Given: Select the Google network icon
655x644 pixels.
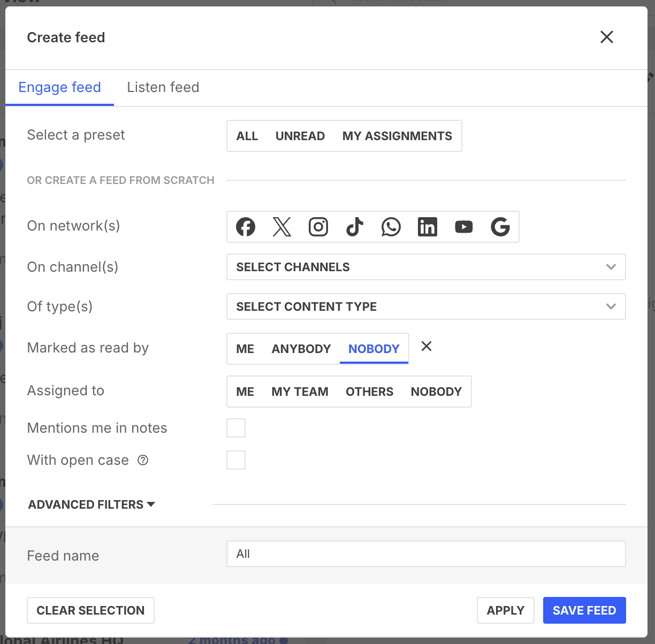Looking at the screenshot, I should pos(500,226).
